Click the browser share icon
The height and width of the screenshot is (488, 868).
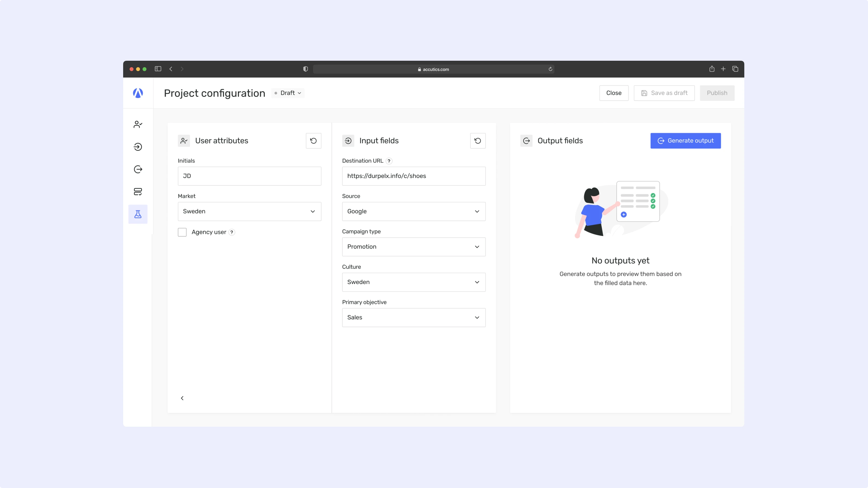coord(712,69)
